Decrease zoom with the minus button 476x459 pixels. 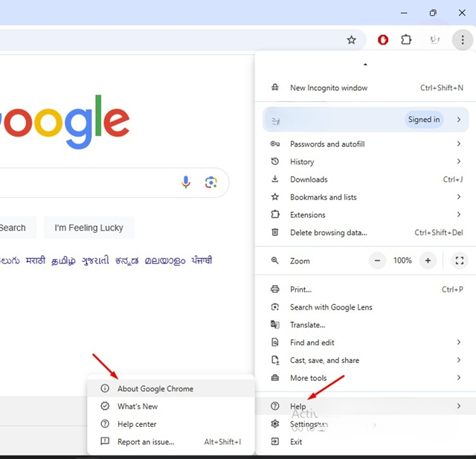tap(377, 260)
